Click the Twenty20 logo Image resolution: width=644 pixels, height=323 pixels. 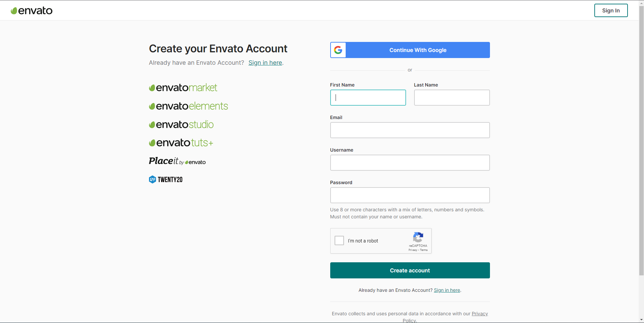point(165,179)
